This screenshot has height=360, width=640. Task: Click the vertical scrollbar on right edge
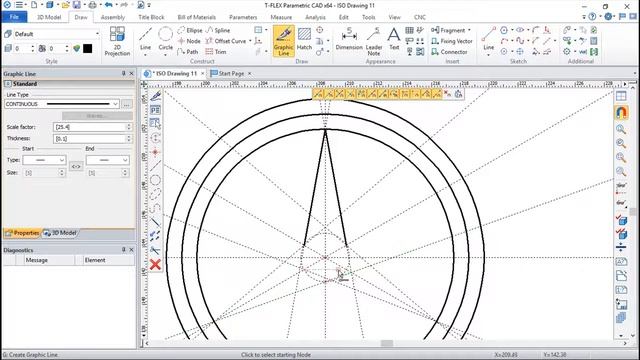click(x=633, y=211)
